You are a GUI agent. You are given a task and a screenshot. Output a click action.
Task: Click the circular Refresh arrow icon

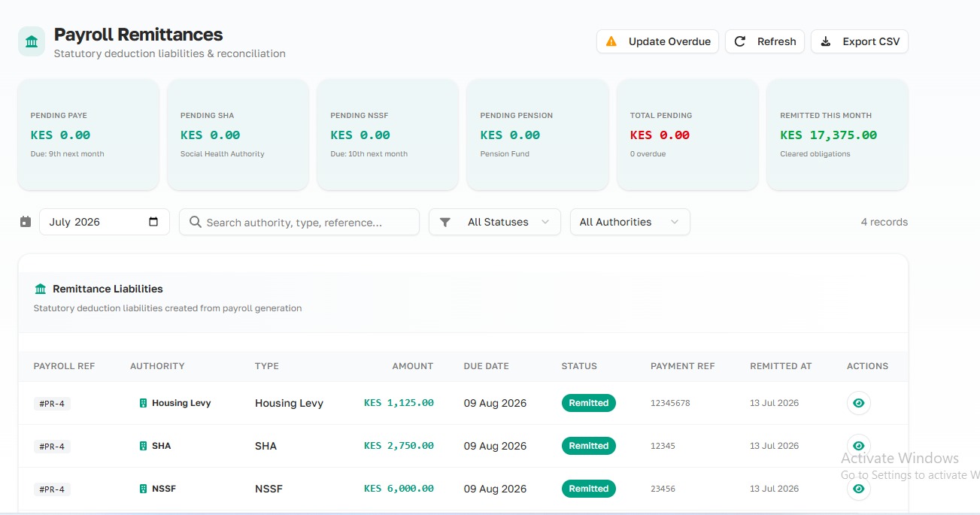pos(740,41)
